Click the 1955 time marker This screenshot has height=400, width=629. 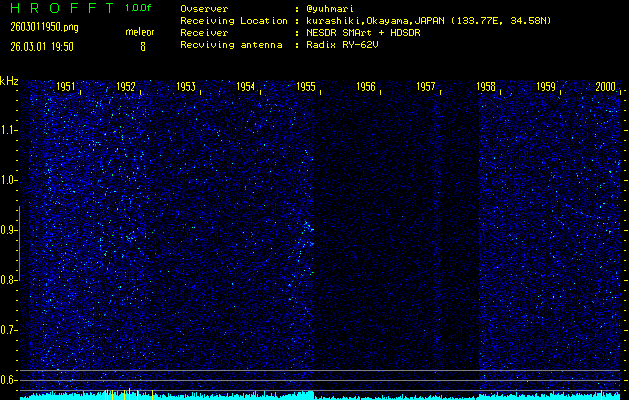[306, 87]
